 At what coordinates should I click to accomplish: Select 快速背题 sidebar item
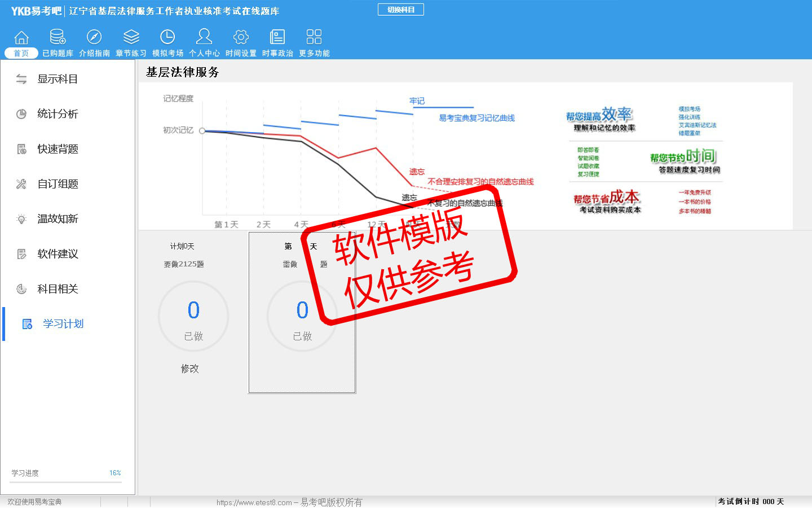pyautogui.click(x=57, y=149)
